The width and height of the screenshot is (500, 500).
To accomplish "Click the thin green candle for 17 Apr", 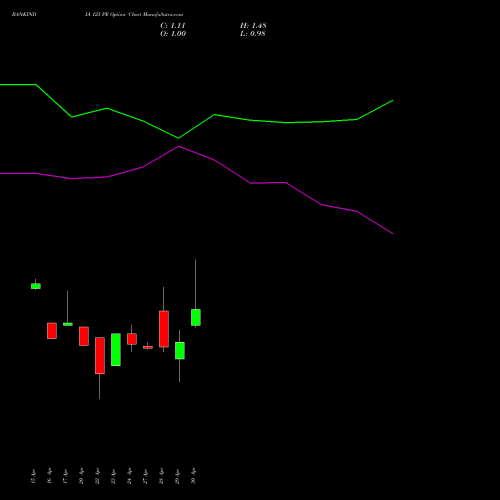I will coord(68,324).
